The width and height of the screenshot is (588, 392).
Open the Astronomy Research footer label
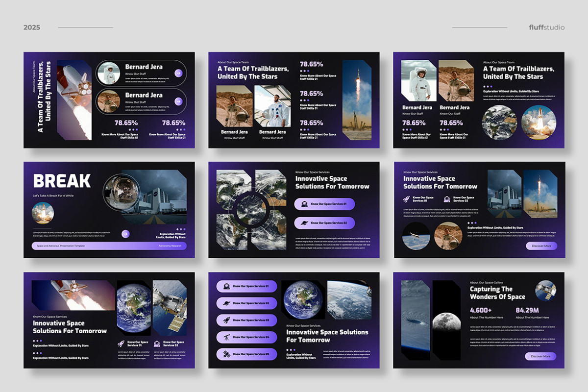(170, 245)
